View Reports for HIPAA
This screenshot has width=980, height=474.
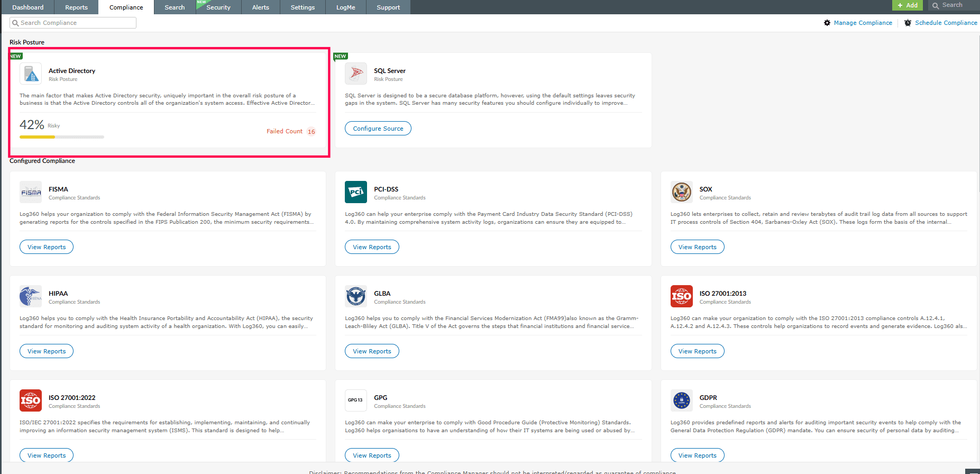pyautogui.click(x=47, y=351)
